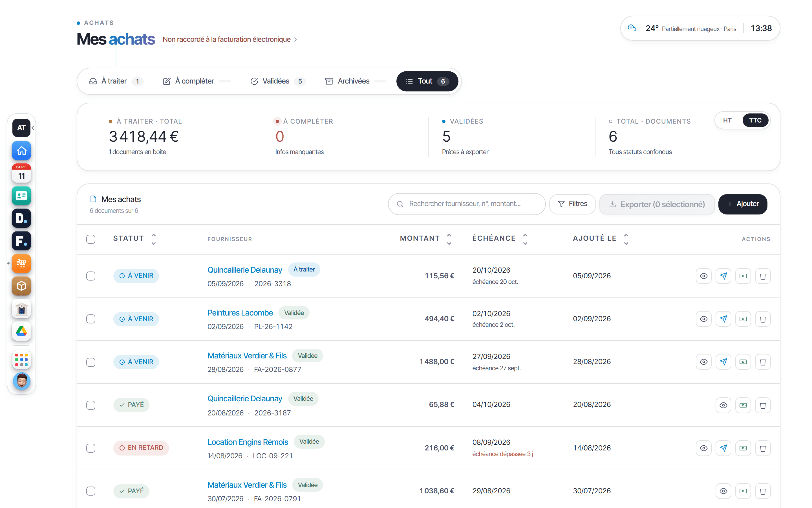View the Peintures Lacombe invoice via eye icon
This screenshot has height=508, width=812.
click(x=703, y=319)
